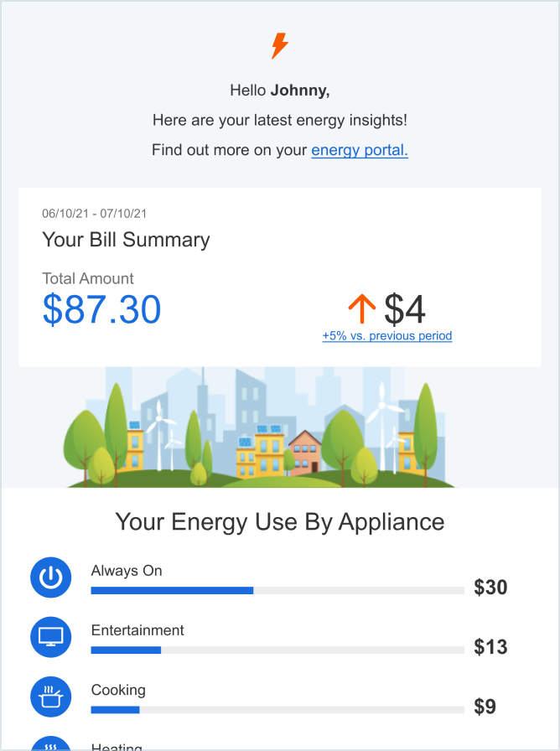560x751 pixels.
Task: Click the 06/10/21 - 07/10/21 date range
Action: pyautogui.click(x=95, y=214)
